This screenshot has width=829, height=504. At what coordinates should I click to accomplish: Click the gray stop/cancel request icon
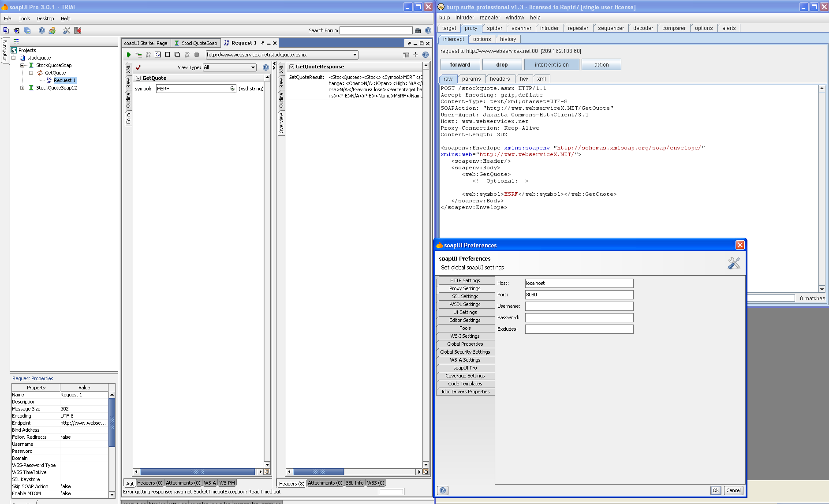(197, 55)
